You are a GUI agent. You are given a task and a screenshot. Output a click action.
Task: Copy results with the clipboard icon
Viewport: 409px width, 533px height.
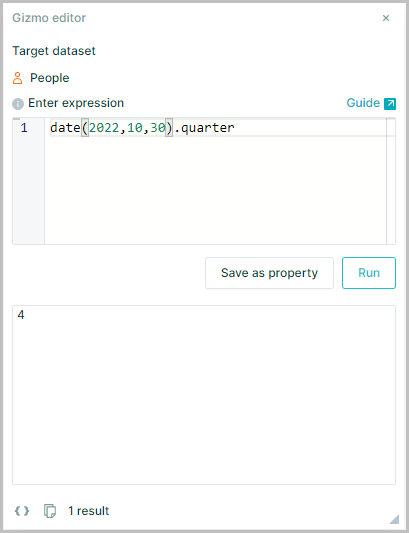coord(50,511)
